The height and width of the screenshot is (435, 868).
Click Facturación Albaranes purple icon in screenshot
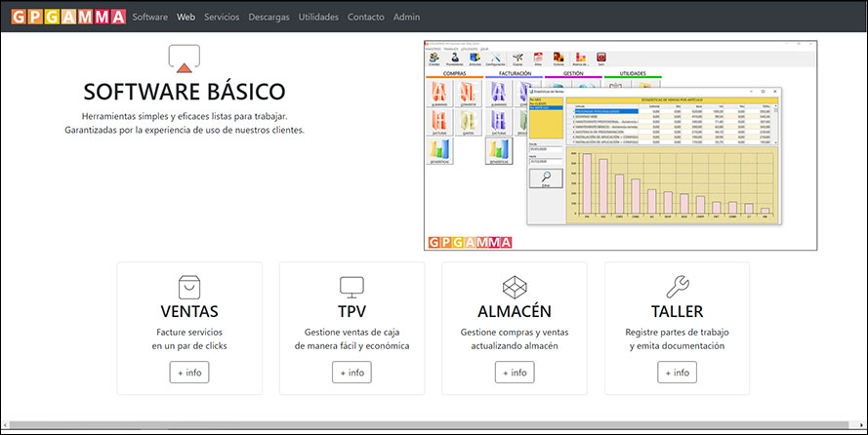click(x=499, y=94)
